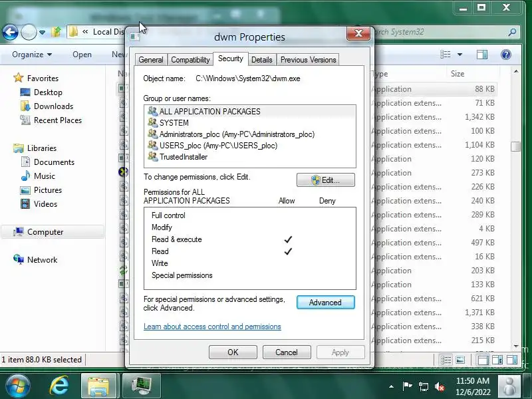Click Open in Explorer toolbar

(x=82, y=55)
